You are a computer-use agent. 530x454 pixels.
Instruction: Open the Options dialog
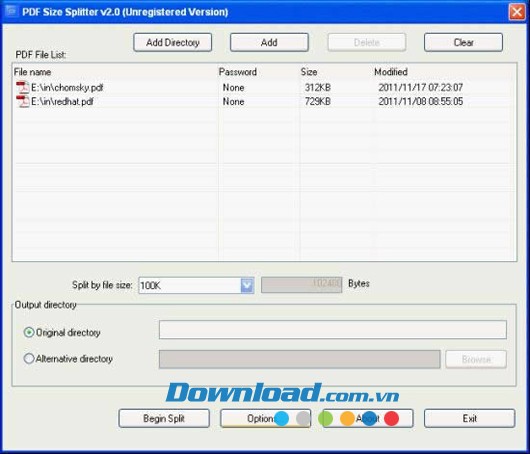click(x=265, y=419)
